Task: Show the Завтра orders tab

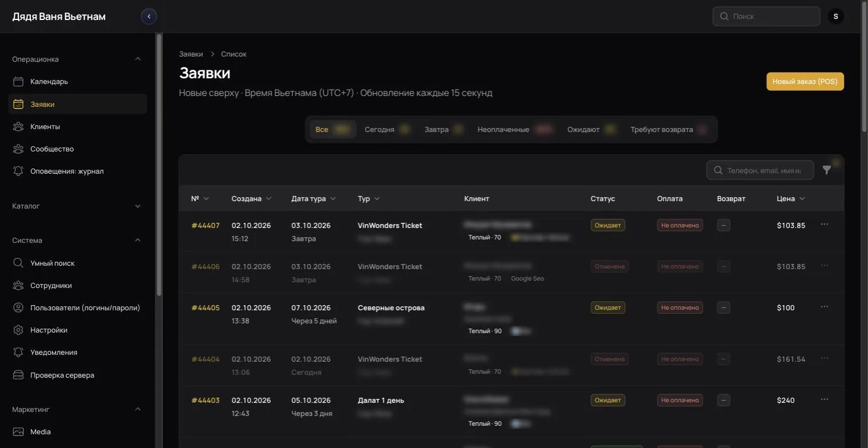Action: coord(444,130)
